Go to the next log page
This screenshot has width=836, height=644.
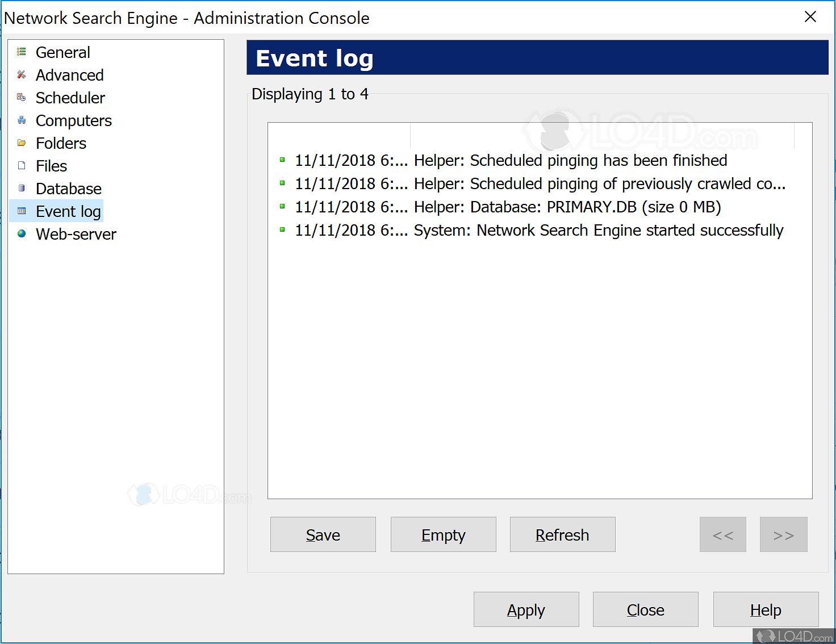[783, 534]
